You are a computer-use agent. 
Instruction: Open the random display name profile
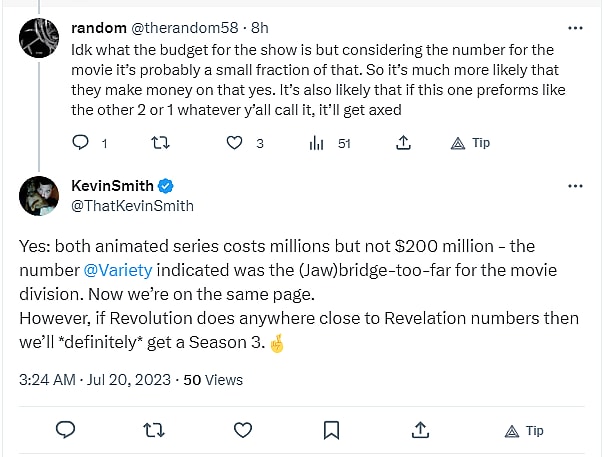click(96, 28)
